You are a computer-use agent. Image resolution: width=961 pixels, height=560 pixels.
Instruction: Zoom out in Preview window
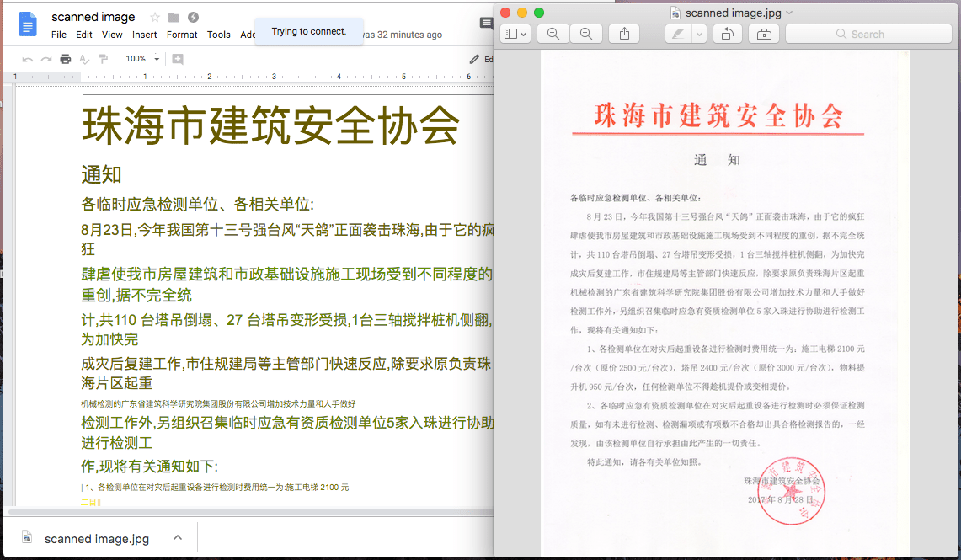click(x=553, y=34)
